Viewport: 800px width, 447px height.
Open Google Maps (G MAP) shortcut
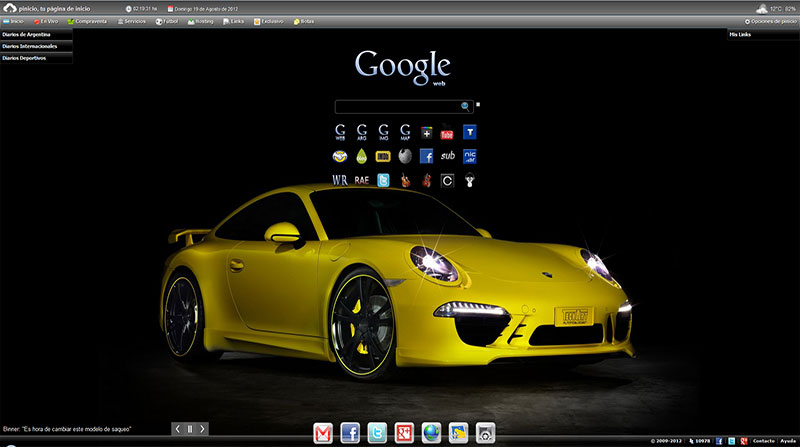[x=405, y=132]
